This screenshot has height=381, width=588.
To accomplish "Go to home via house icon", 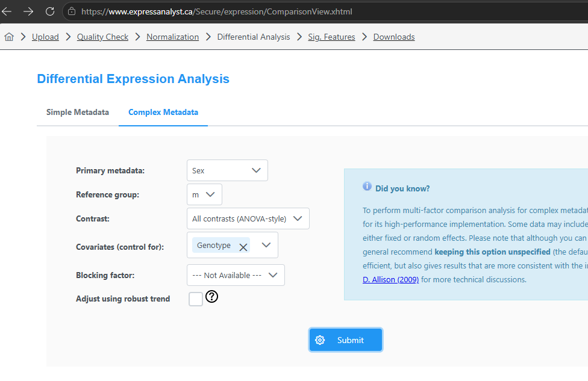I will [x=9, y=37].
